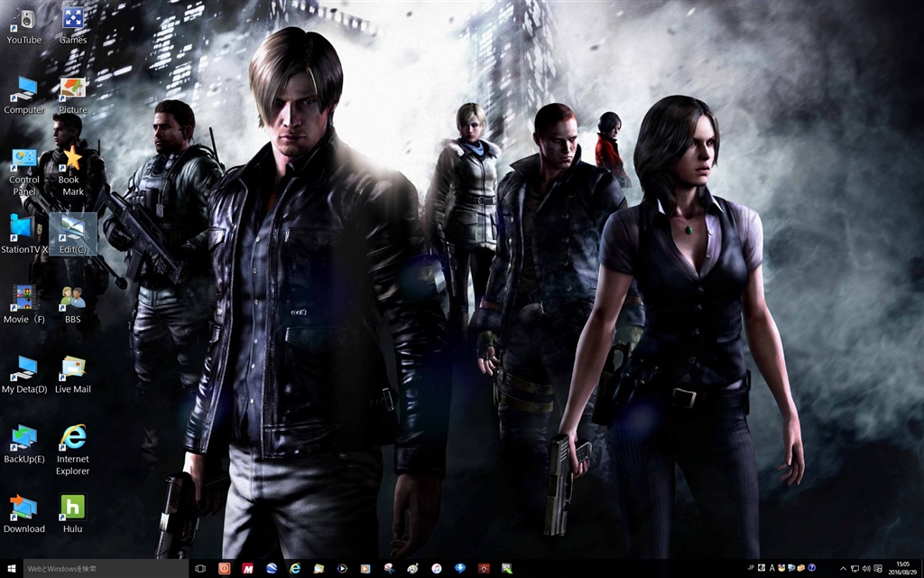Launch the Hulu desktop shortcut
924x578 pixels.
pos(72,514)
